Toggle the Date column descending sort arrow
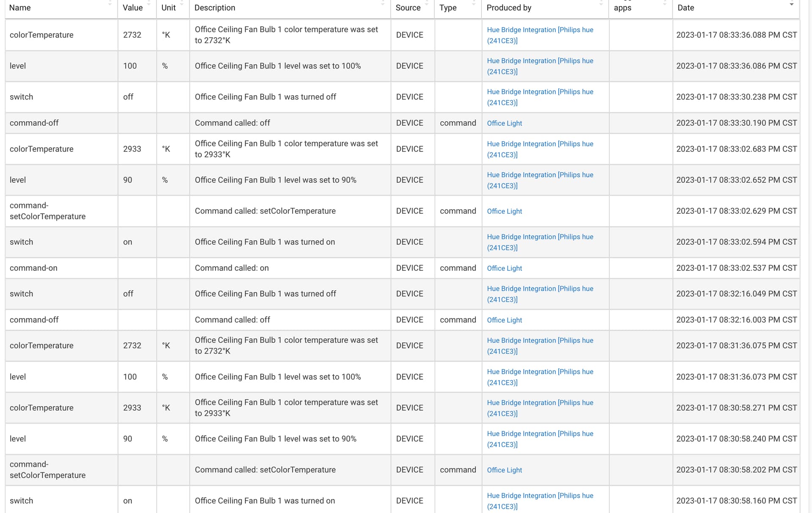The image size is (812, 513). (x=791, y=4)
